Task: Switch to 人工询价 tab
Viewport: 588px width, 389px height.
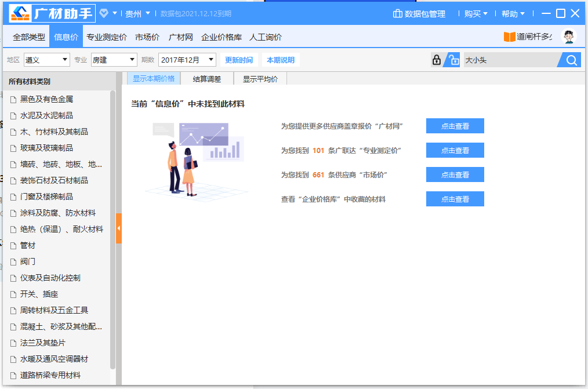Action: [266, 37]
